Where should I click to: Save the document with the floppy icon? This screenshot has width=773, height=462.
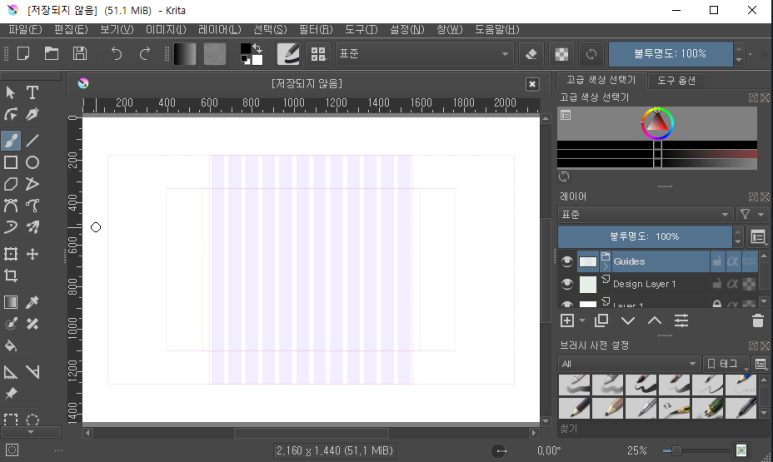coord(80,54)
